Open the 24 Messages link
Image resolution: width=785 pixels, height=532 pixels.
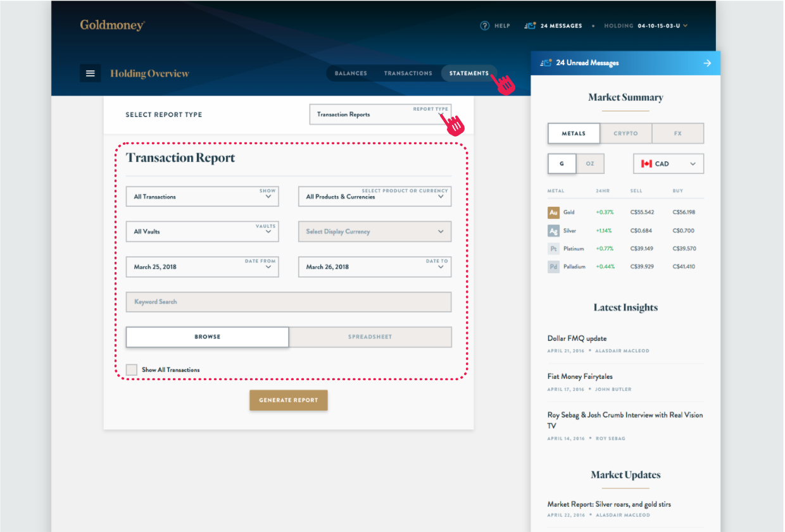tap(561, 26)
